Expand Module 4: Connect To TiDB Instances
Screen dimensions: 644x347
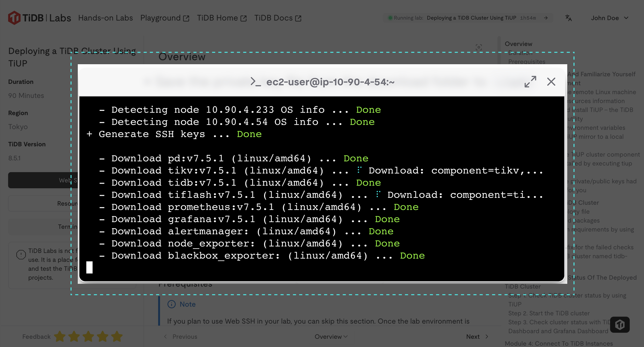[x=558, y=343]
